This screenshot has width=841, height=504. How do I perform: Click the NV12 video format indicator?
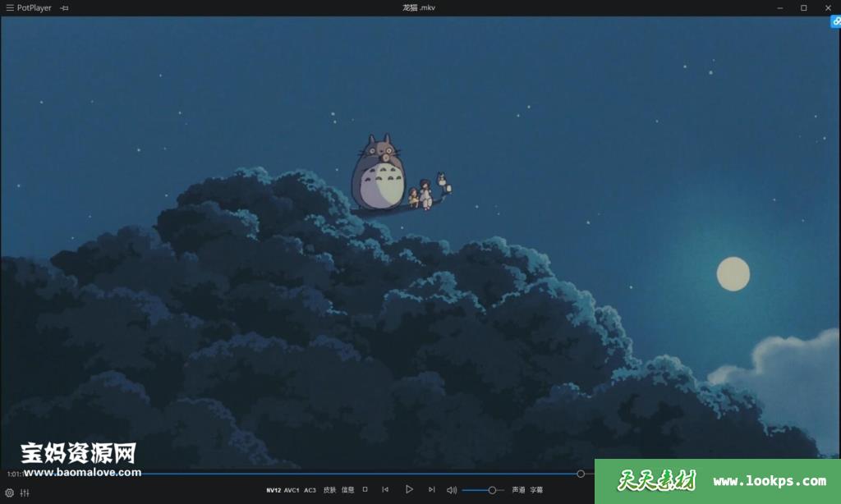pos(273,490)
